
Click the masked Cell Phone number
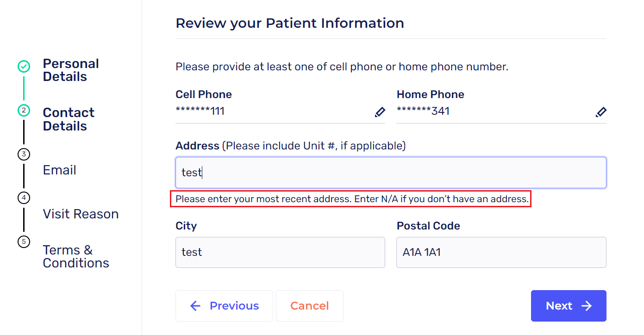tap(200, 112)
